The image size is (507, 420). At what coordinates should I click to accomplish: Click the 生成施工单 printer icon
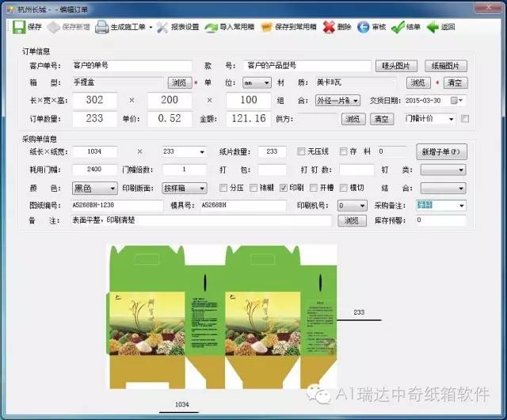[x=102, y=27]
